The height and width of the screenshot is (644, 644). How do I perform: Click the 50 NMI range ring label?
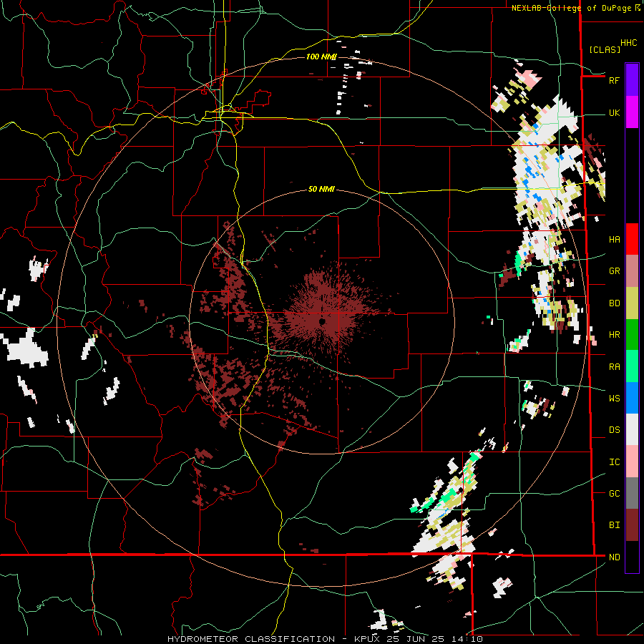(321, 189)
